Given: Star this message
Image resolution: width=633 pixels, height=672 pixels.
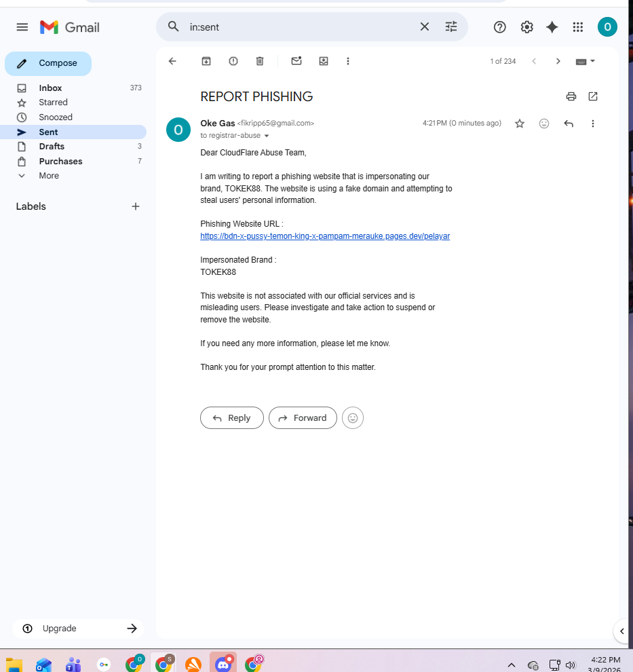Looking at the screenshot, I should (x=520, y=124).
